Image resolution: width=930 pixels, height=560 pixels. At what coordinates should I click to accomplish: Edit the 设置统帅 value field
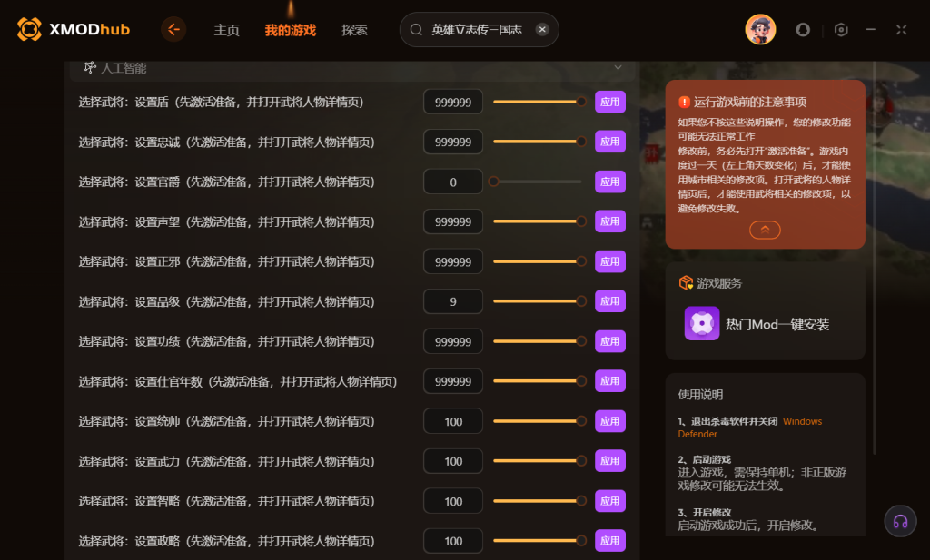coord(453,421)
